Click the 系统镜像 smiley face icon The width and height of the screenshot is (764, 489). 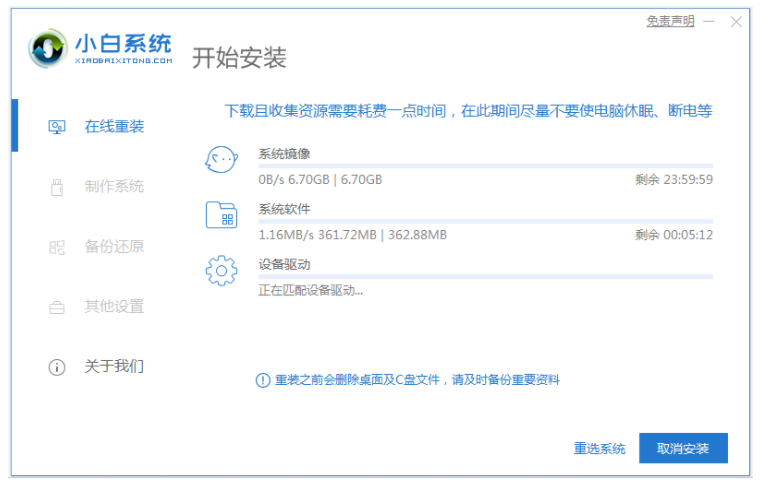tap(221, 160)
